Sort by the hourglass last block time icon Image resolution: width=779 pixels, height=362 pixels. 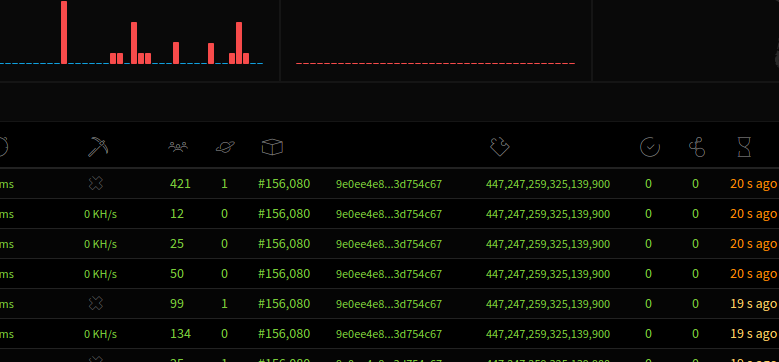click(744, 147)
